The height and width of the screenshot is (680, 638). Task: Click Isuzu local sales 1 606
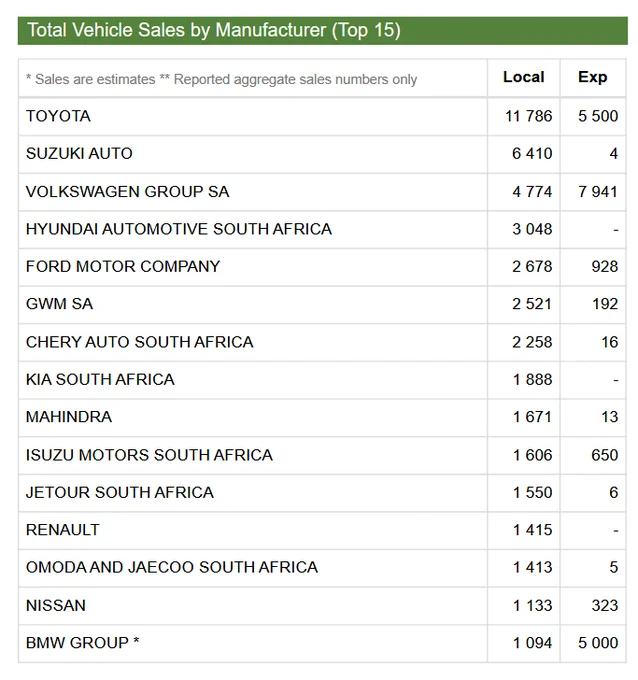(532, 455)
